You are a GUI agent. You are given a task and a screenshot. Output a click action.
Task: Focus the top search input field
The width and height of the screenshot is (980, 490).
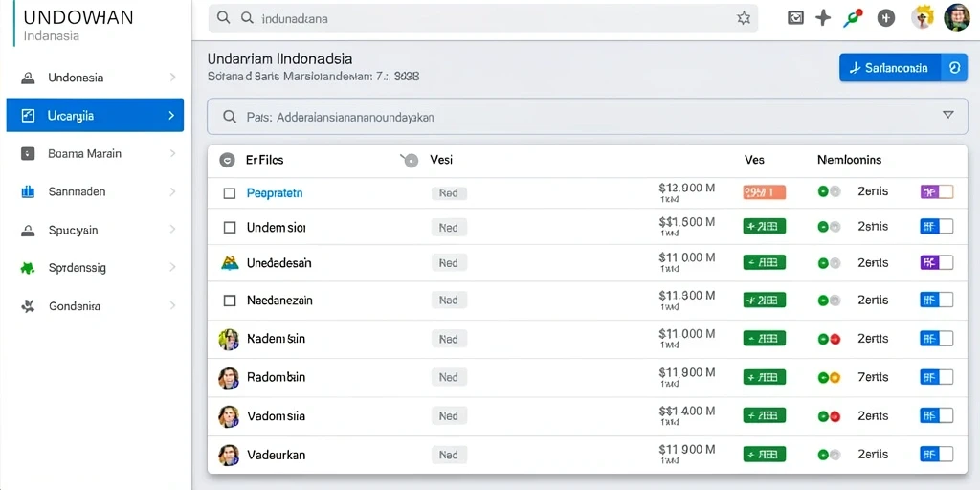tap(482, 18)
